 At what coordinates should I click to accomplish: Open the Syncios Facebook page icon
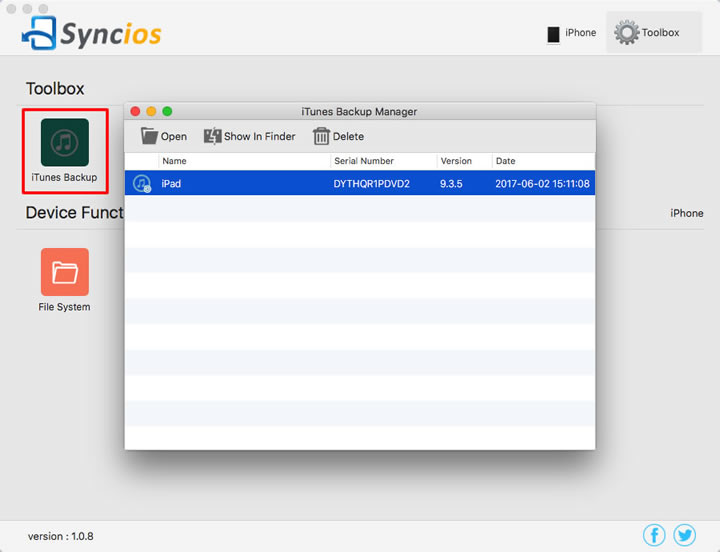(x=654, y=535)
